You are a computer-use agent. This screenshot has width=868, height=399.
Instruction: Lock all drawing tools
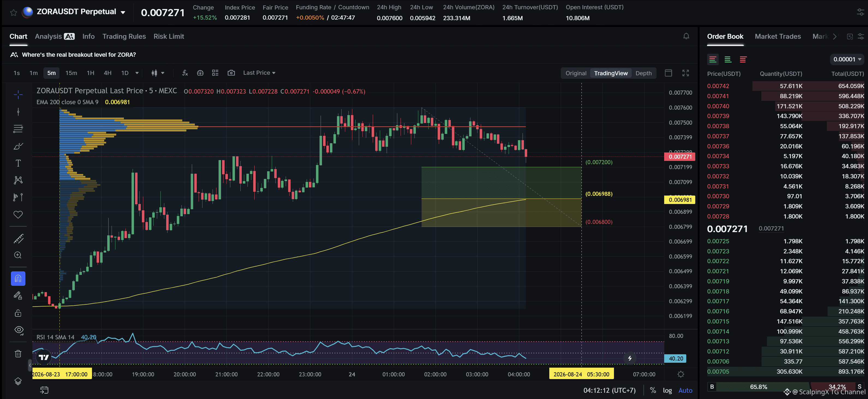pos(18,313)
